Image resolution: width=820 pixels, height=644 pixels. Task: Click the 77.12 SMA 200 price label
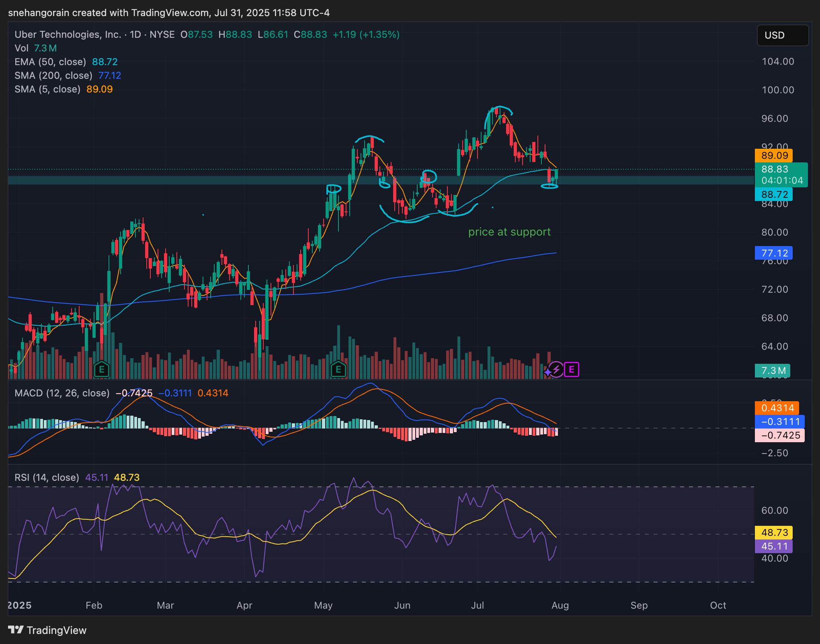pyautogui.click(x=774, y=253)
